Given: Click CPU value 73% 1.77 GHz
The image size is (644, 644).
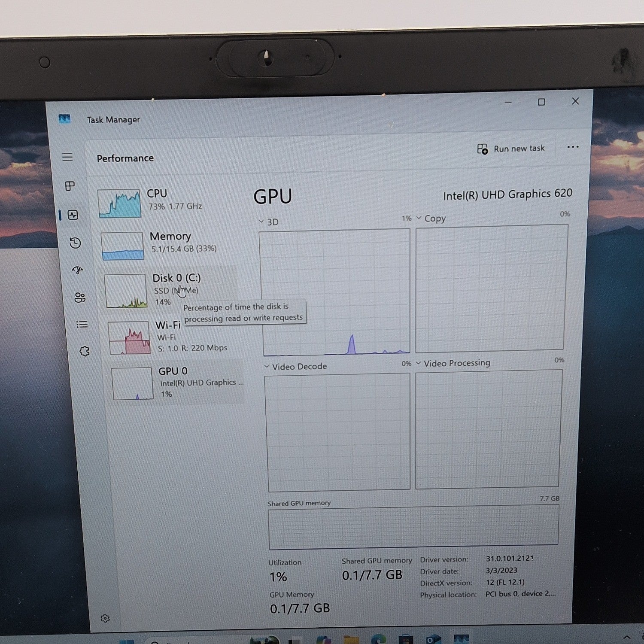Looking at the screenshot, I should (x=175, y=207).
